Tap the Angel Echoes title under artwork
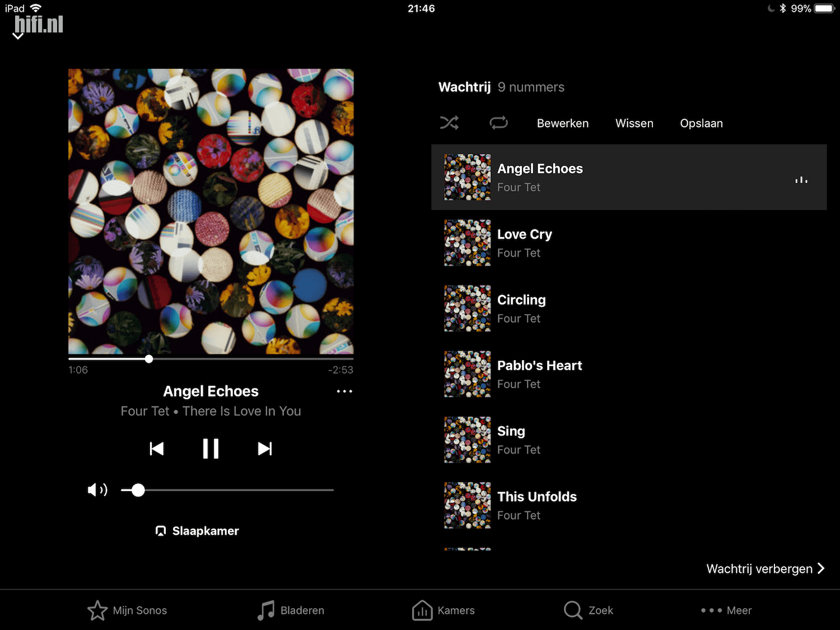The width and height of the screenshot is (840, 630). (x=211, y=391)
